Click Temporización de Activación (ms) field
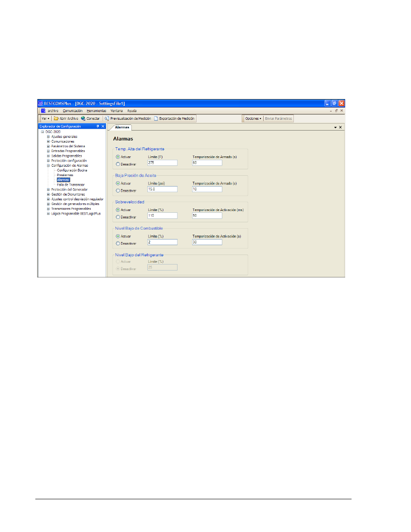 (207, 215)
